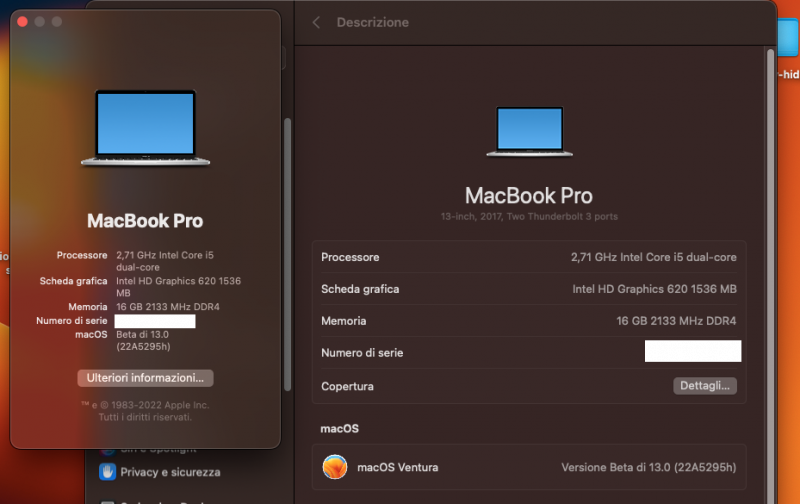Screen dimensions: 800x504
Task: Click '13-inch, 2017, Two Thunderbolt 3 ports' subtitle
Action: (529, 216)
